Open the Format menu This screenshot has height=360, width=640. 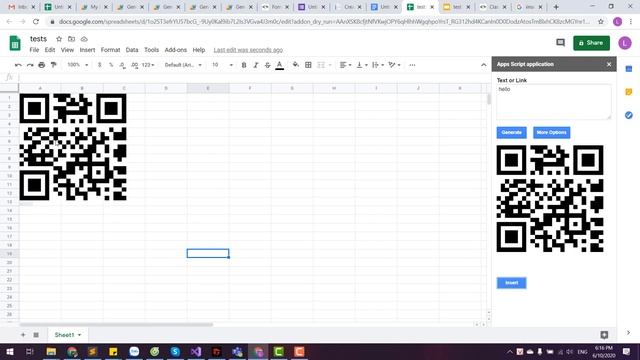click(110, 50)
